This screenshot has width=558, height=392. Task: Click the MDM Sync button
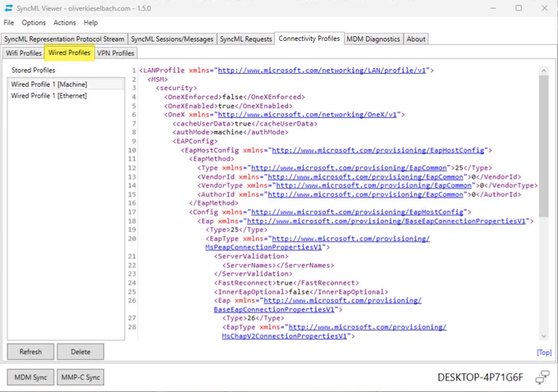tap(30, 377)
